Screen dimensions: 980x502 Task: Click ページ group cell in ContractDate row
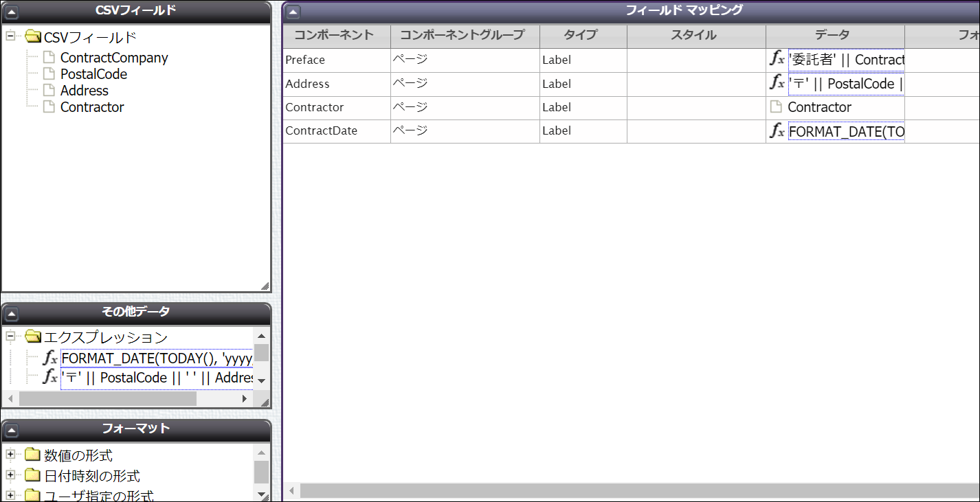pos(465,130)
